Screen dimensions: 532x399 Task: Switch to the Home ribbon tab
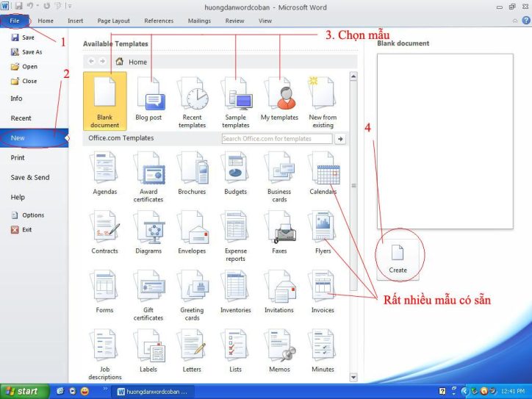pyautogui.click(x=46, y=21)
